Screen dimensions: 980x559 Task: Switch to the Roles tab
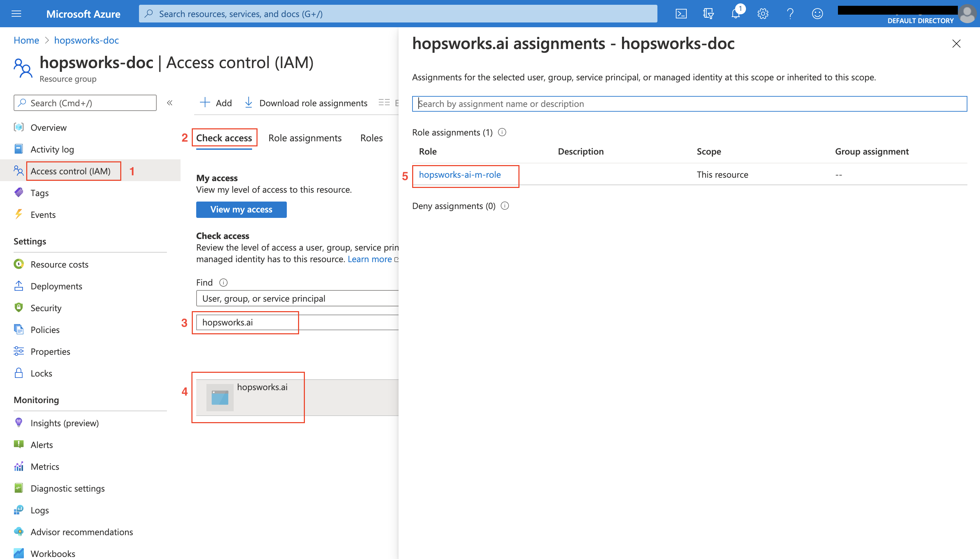[x=371, y=138]
